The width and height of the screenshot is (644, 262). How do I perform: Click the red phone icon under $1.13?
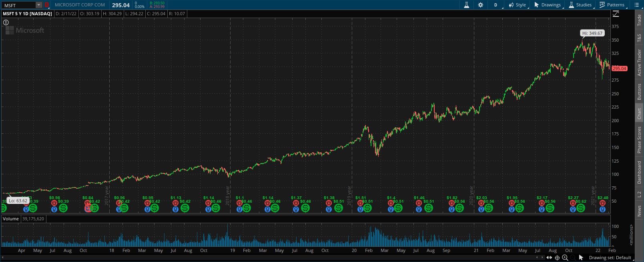click(175, 203)
